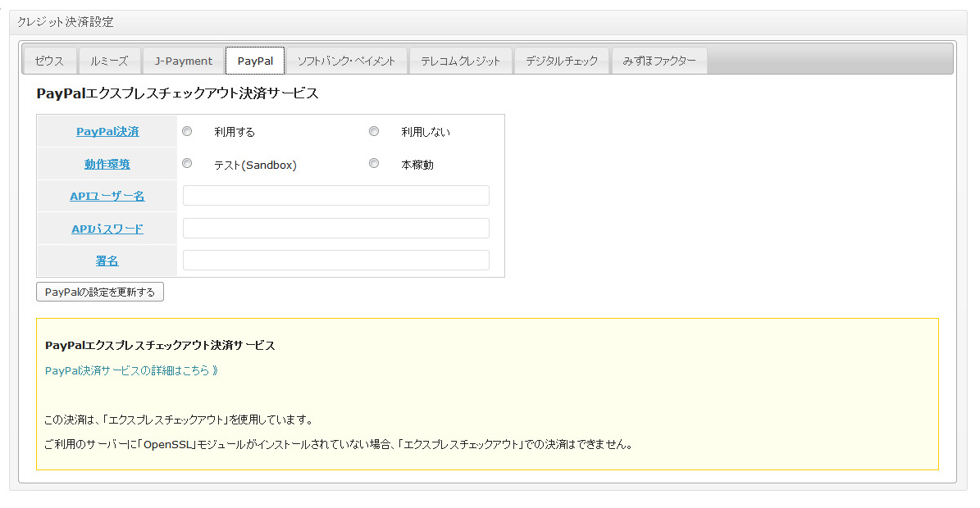Open the ルミーズ tab
Screen dimensions: 980x508
click(110, 61)
